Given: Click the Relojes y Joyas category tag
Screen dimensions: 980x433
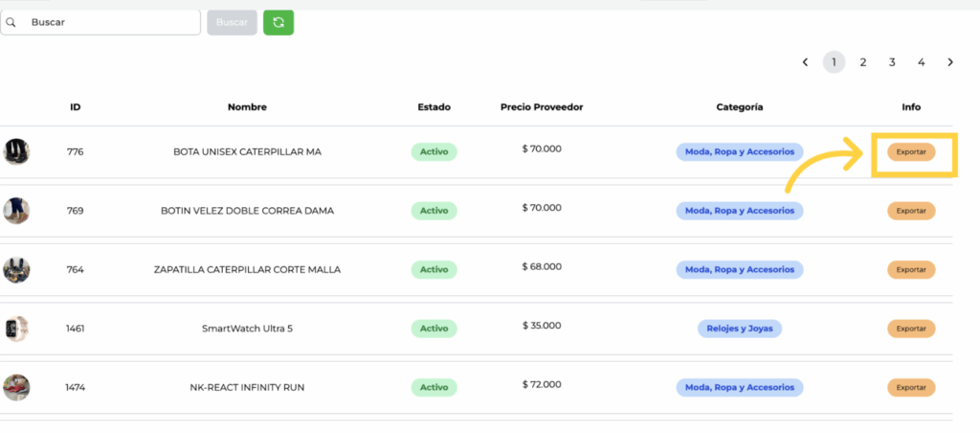Looking at the screenshot, I should (x=740, y=329).
